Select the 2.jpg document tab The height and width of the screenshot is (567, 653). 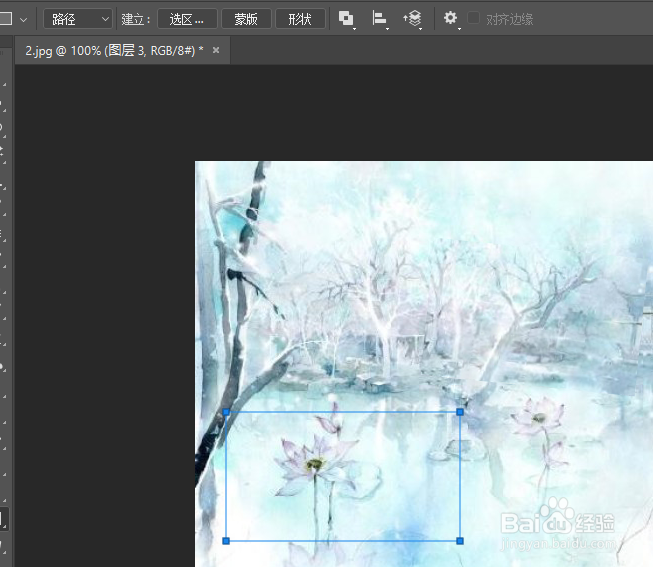(115, 50)
